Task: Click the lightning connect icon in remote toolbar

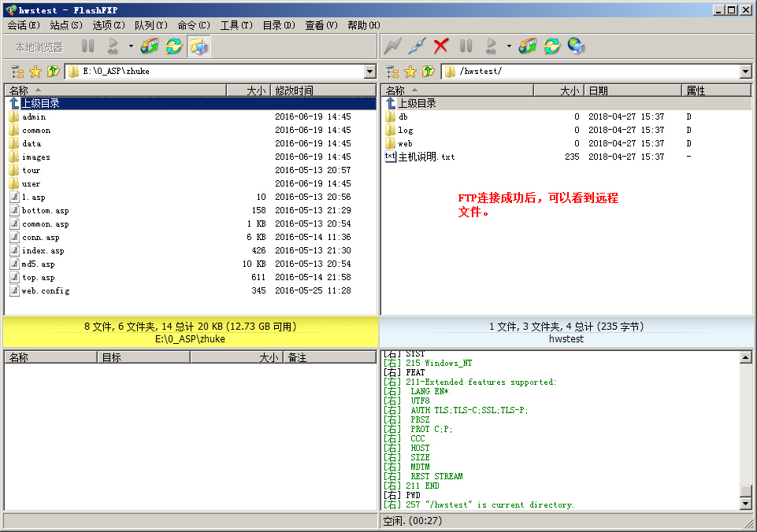Action: click(x=393, y=46)
